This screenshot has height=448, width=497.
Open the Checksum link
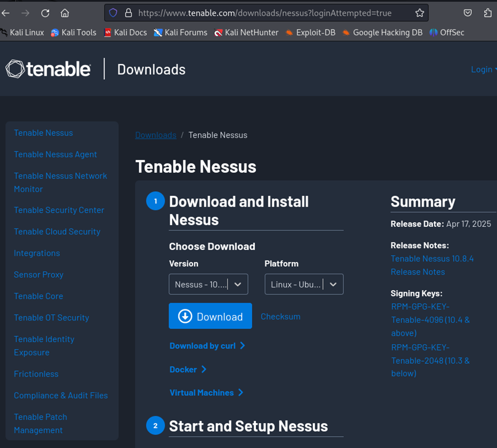(280, 317)
